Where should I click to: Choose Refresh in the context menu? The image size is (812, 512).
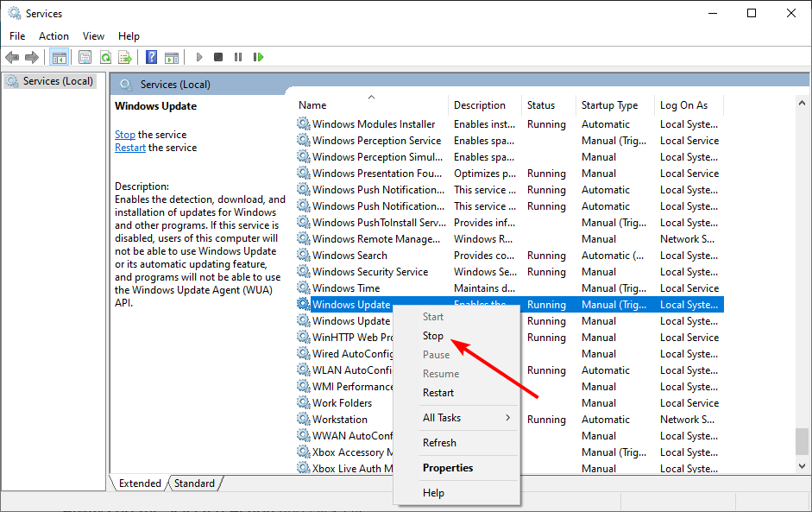[x=439, y=443]
